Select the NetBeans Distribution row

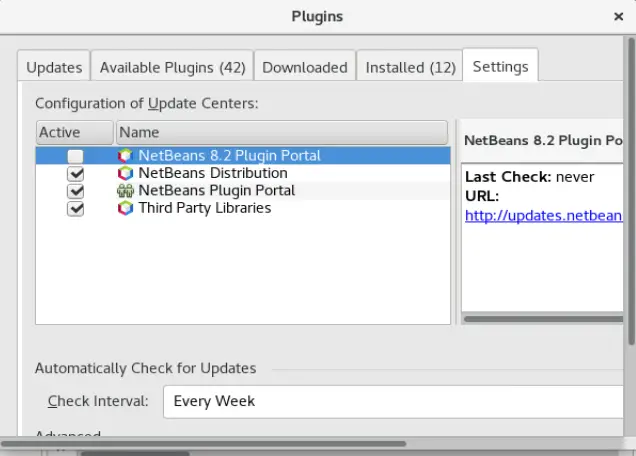click(243, 173)
